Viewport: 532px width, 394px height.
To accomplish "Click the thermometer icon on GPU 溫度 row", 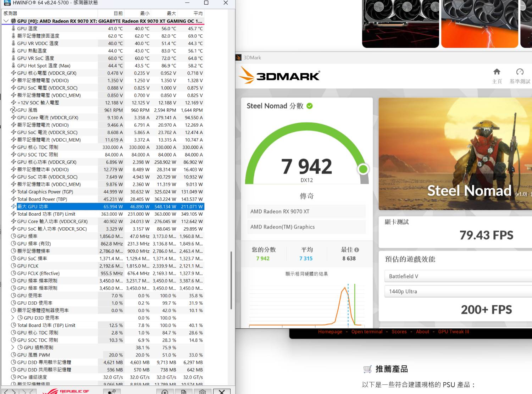I will pyautogui.click(x=13, y=28).
